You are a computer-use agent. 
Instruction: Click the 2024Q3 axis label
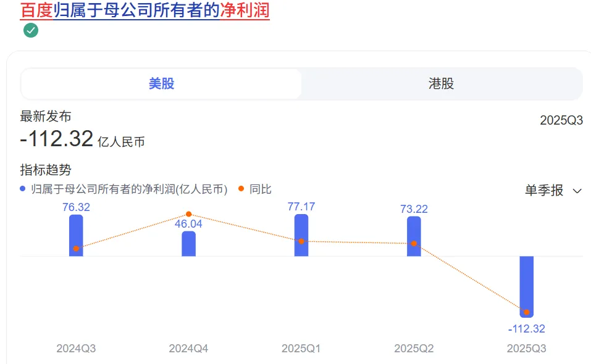(76, 348)
